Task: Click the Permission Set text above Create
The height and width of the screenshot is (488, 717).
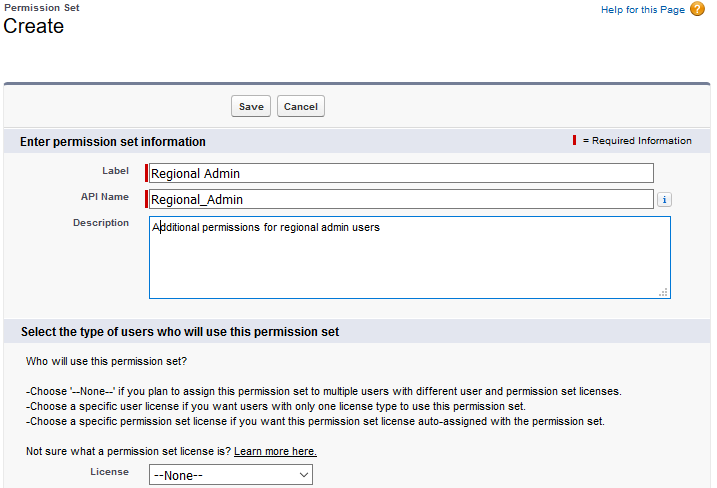Action: click(42, 7)
